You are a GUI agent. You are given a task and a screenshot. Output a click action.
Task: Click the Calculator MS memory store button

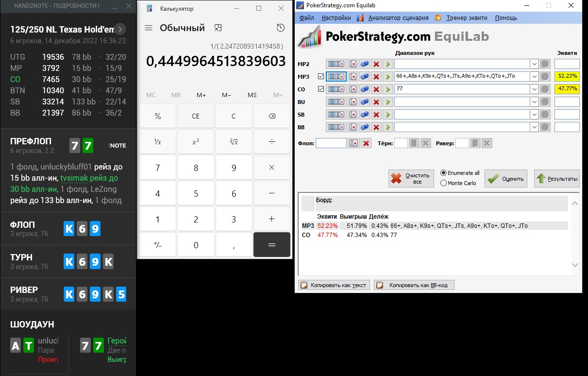[252, 95]
